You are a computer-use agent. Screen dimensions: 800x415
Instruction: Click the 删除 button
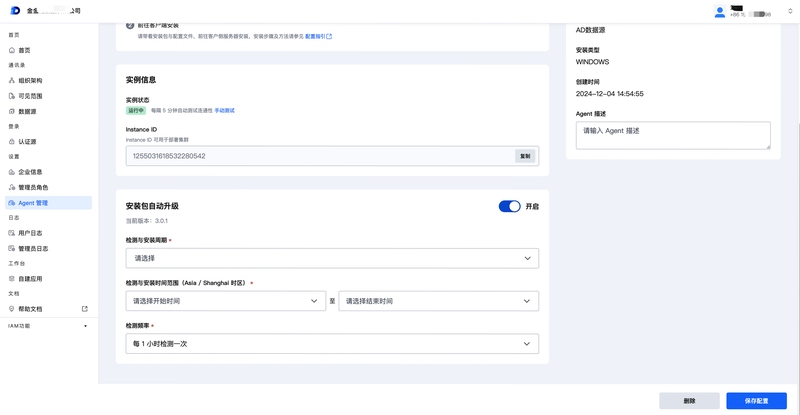(x=689, y=401)
